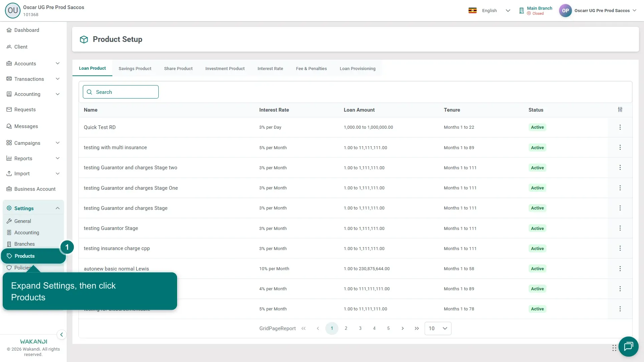Open the English language dropdown
Viewport: 644px width, 362px height.
tap(490, 11)
